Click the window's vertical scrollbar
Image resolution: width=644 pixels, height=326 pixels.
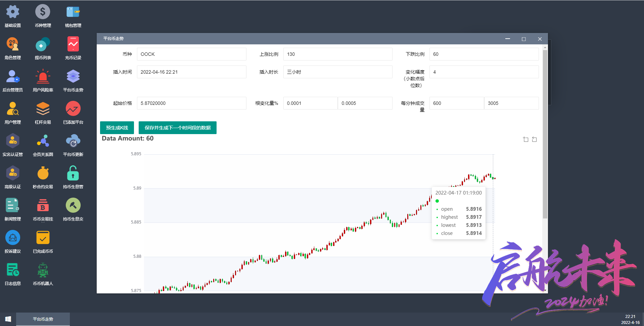pos(545,134)
